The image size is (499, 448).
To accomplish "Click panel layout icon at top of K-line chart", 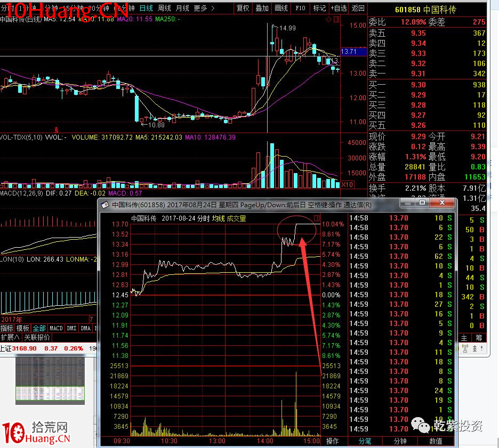I will pyautogui.click(x=336, y=20).
